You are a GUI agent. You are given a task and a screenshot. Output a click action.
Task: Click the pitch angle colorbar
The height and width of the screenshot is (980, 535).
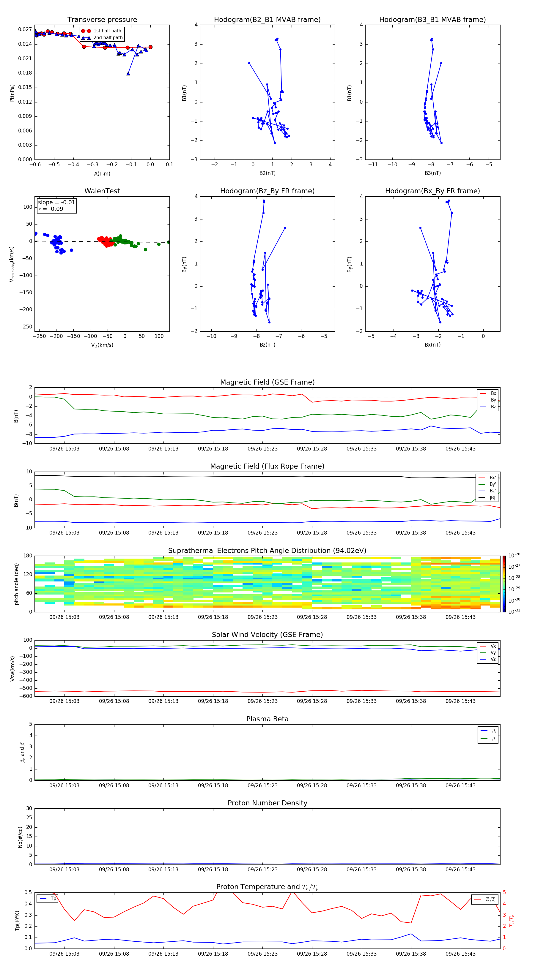504,584
